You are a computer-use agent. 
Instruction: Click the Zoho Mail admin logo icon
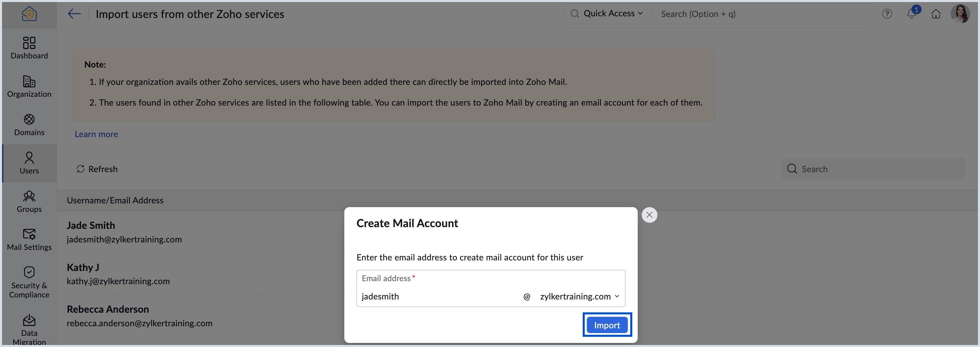point(29,14)
